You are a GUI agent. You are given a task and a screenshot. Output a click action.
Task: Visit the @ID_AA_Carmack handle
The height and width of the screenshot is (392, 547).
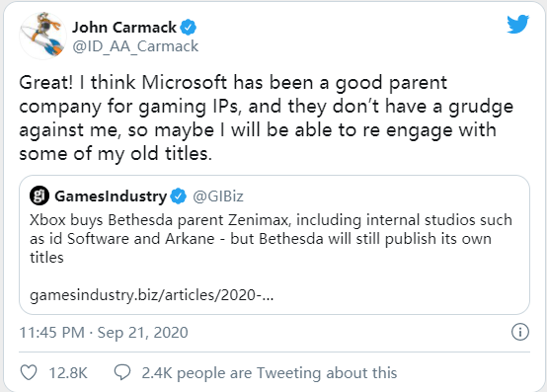tap(135, 46)
